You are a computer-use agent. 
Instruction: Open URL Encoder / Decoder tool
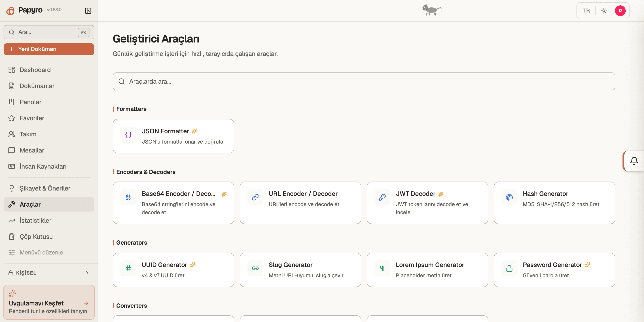click(x=300, y=203)
